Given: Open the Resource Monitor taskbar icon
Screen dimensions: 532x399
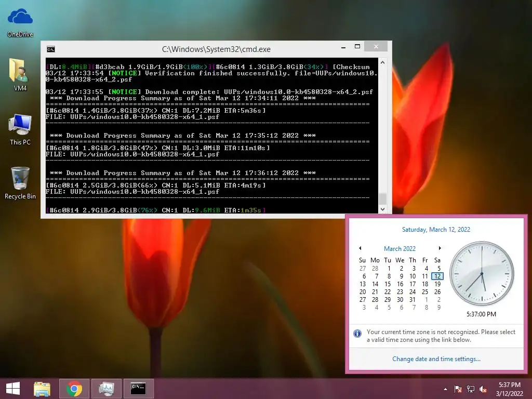Looking at the screenshot, I should pos(106,389).
